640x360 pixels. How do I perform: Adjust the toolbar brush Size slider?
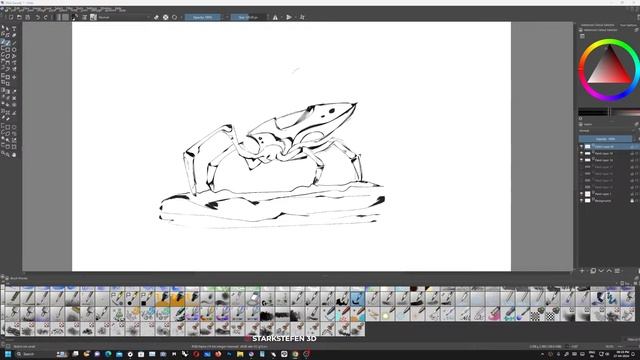tap(248, 17)
